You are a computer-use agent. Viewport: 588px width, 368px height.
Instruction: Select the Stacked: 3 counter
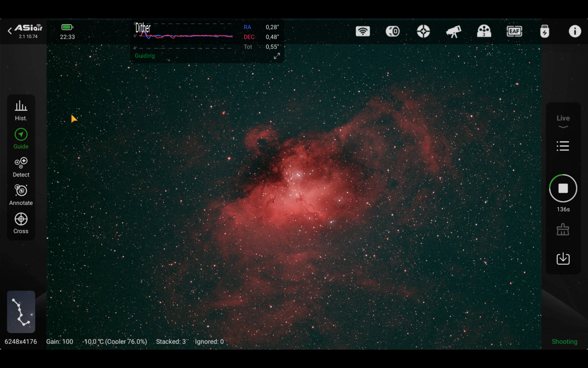point(171,342)
